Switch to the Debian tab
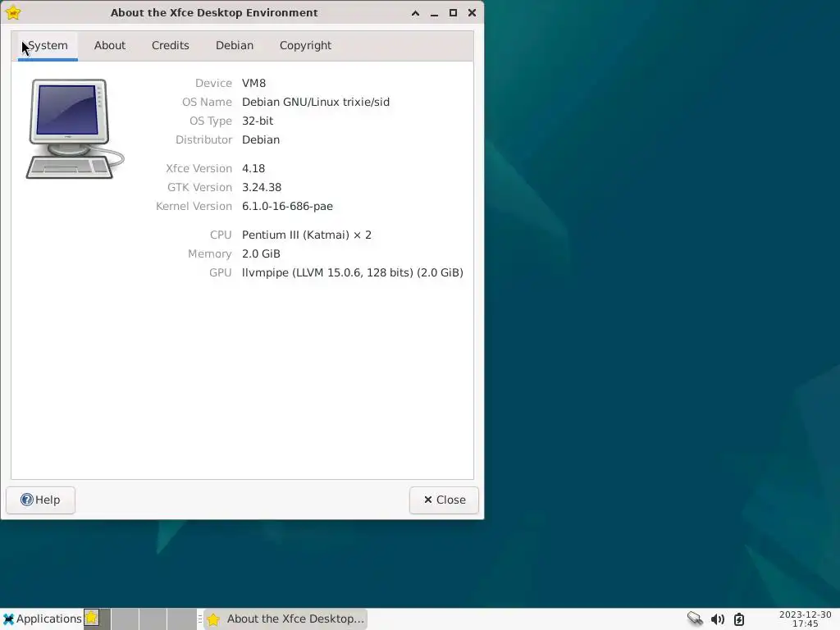The image size is (840, 630). (x=235, y=46)
